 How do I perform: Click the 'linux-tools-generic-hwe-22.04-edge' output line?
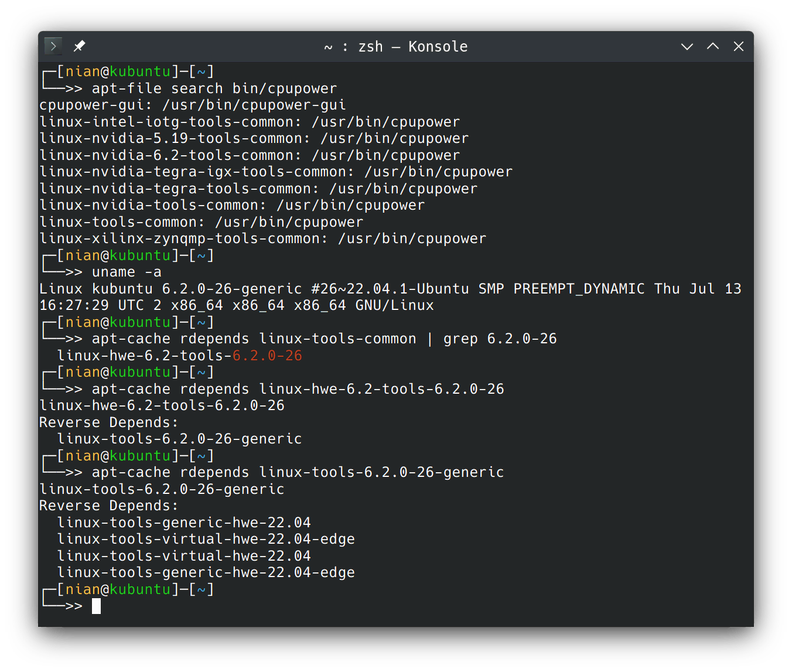point(206,572)
